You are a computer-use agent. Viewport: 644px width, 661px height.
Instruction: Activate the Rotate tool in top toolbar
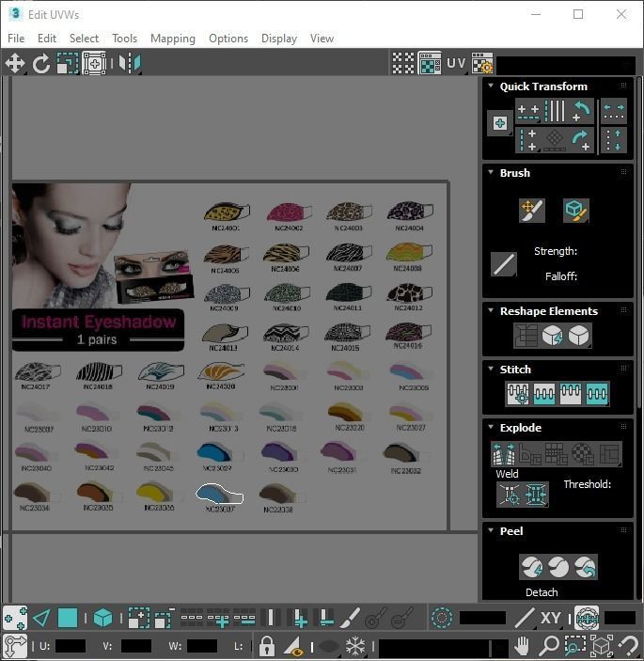[x=40, y=64]
